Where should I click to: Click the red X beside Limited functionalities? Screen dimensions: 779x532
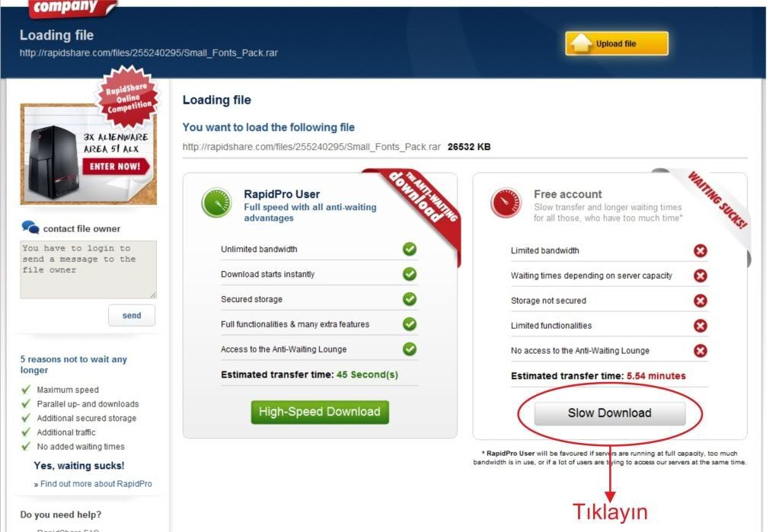click(701, 326)
